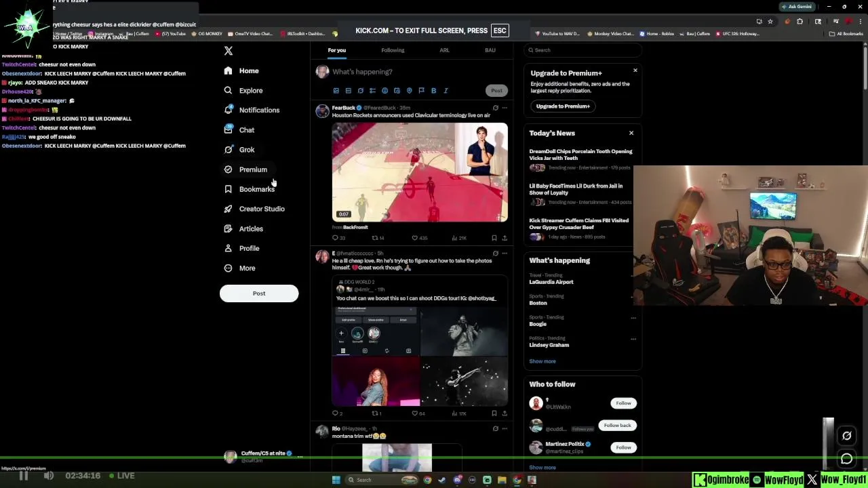Image resolution: width=868 pixels, height=488 pixels.
Task: Bookmark the FearBuck post
Action: [494, 238]
